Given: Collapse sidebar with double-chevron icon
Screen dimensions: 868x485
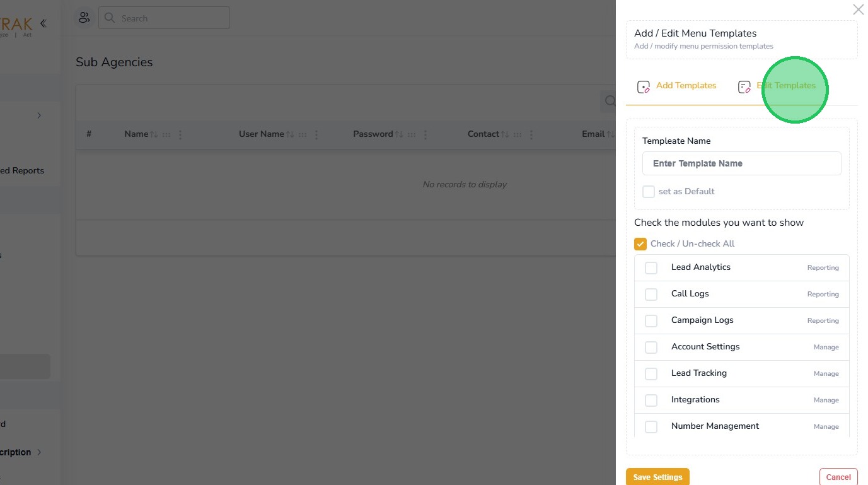Looking at the screenshot, I should (43, 23).
